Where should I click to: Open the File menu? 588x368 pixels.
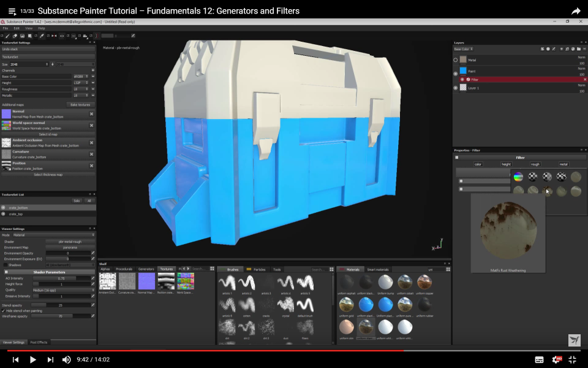click(6, 28)
